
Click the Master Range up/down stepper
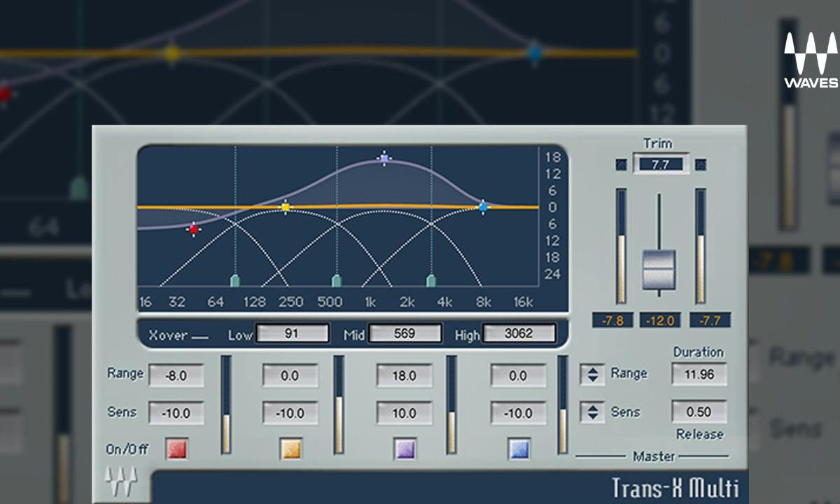[x=592, y=374]
